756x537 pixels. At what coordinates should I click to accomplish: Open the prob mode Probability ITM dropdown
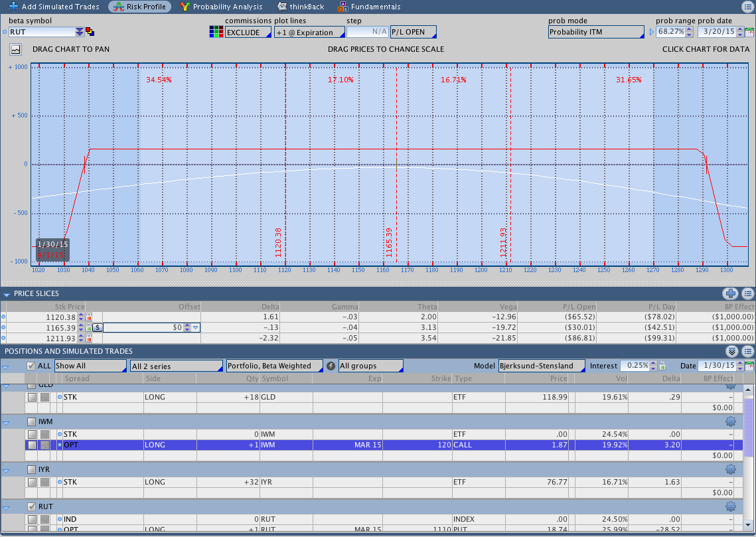[596, 32]
